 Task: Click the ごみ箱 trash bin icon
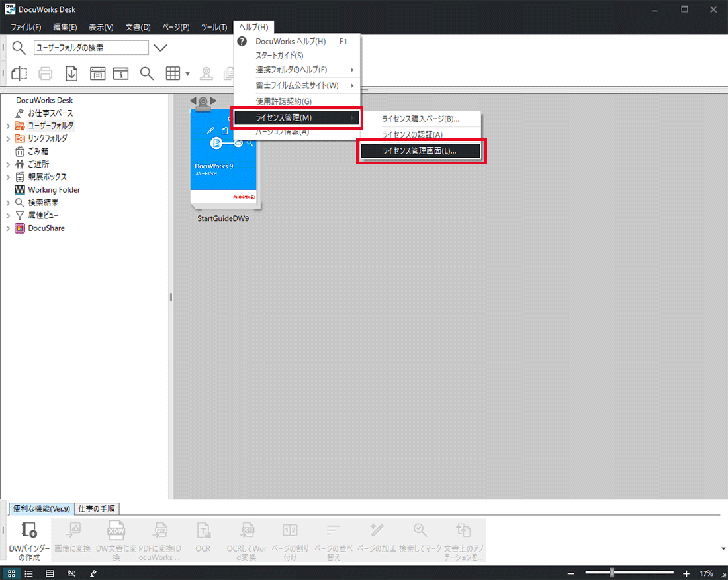coord(19,152)
